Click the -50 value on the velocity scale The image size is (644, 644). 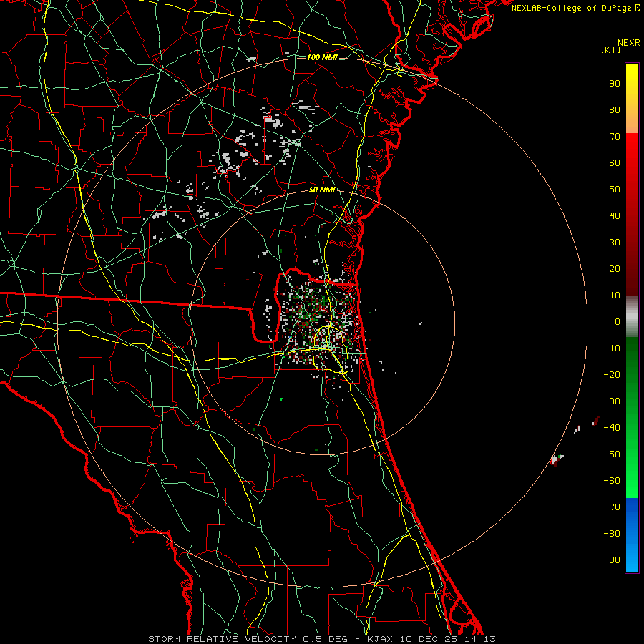point(612,454)
